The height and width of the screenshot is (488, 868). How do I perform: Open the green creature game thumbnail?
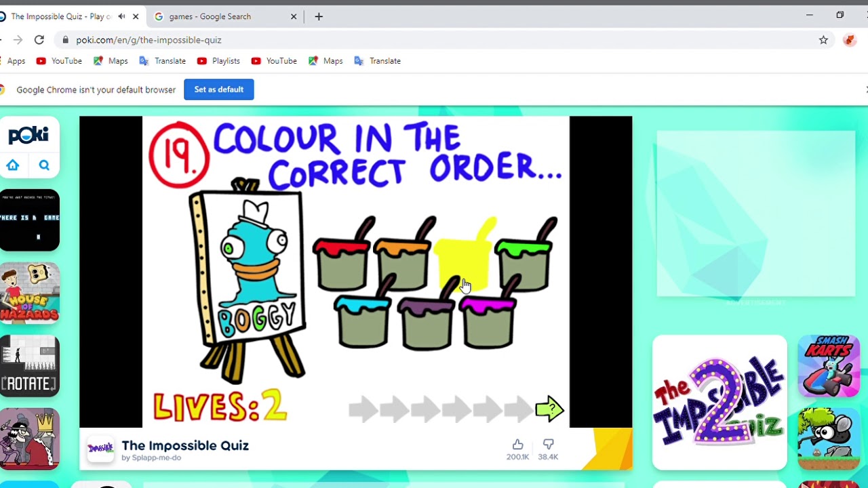[829, 439]
